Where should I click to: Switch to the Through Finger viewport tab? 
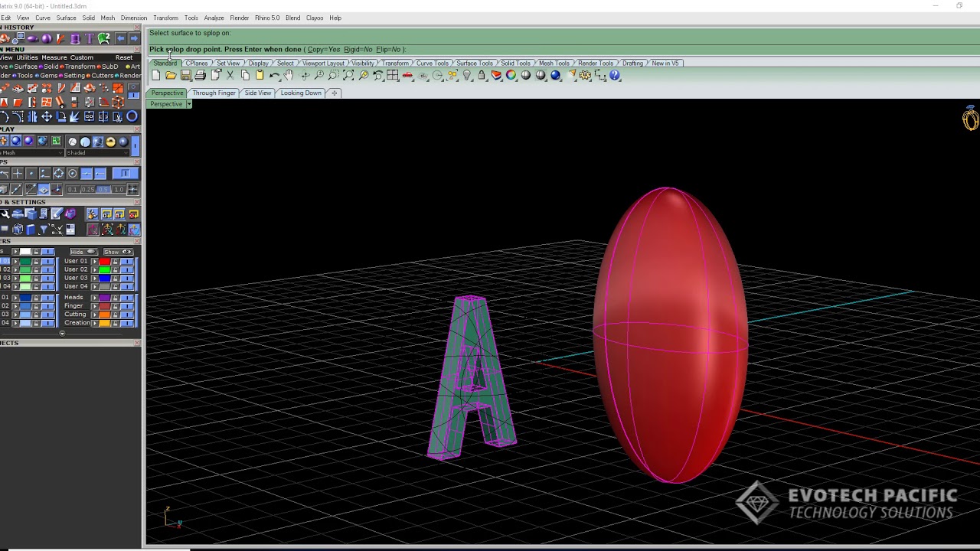pos(214,93)
